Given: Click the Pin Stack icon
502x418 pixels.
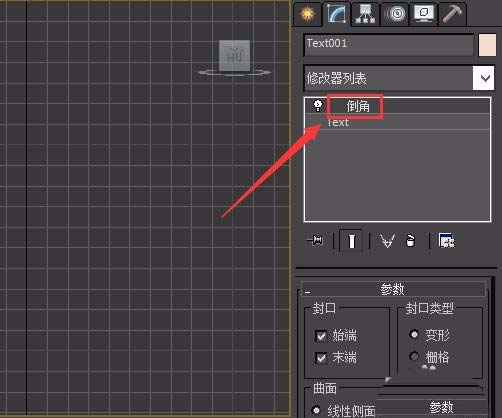Looking at the screenshot, I should coord(315,240).
